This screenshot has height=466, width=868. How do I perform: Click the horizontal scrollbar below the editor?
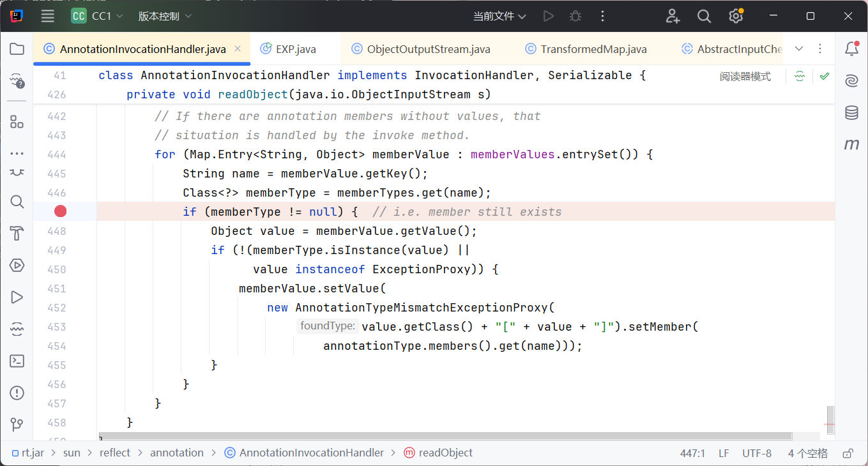click(447, 437)
